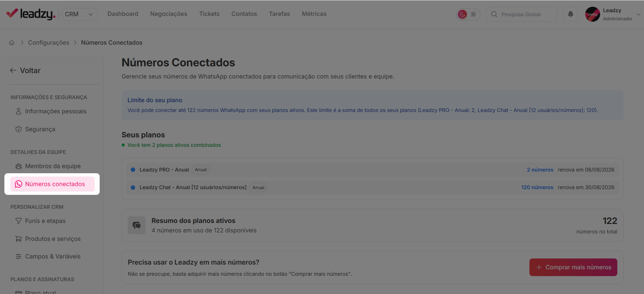Click the person icon beside Informações pessoais

click(19, 111)
